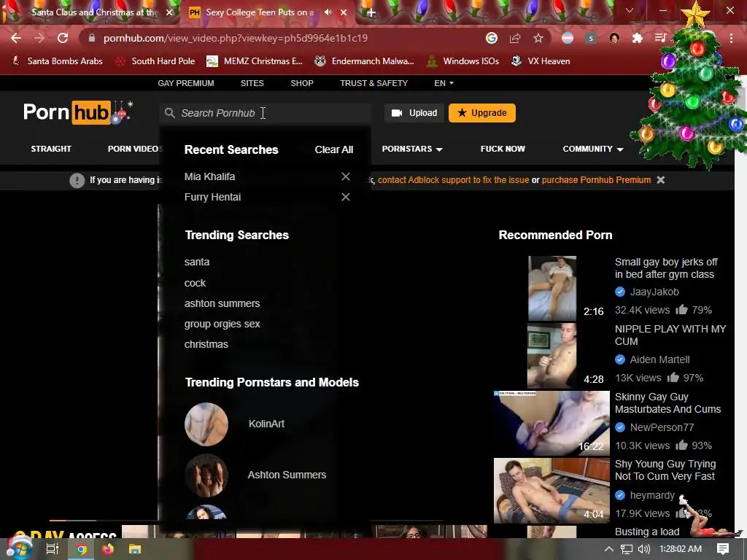
Task: Open the Extensions puzzle piece icon
Action: 638,38
